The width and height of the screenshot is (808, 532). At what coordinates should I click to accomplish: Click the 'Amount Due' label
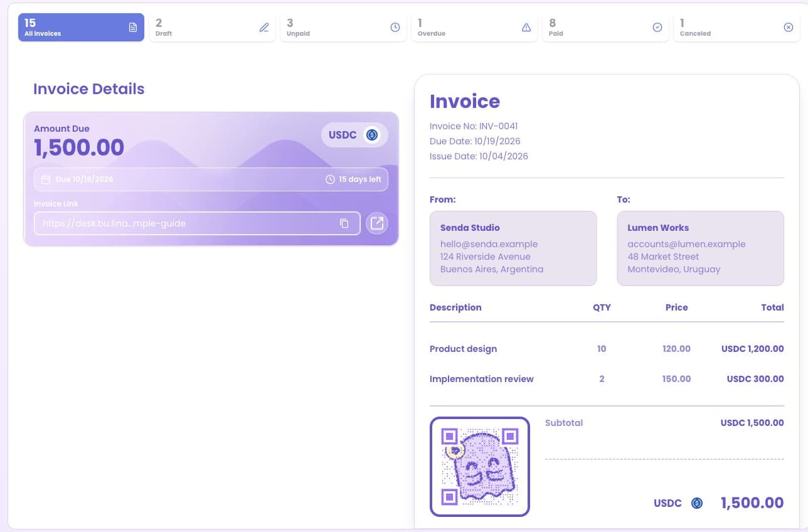(x=61, y=129)
